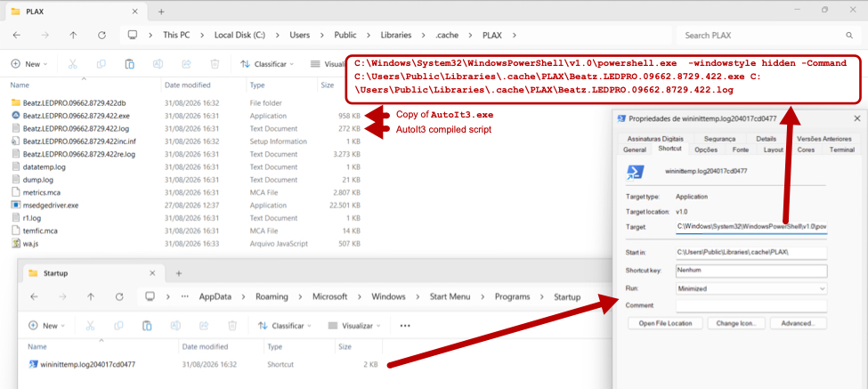This screenshot has height=389, width=868.
Task: Open Visualizar dropdown in Startup window
Action: [353, 326]
